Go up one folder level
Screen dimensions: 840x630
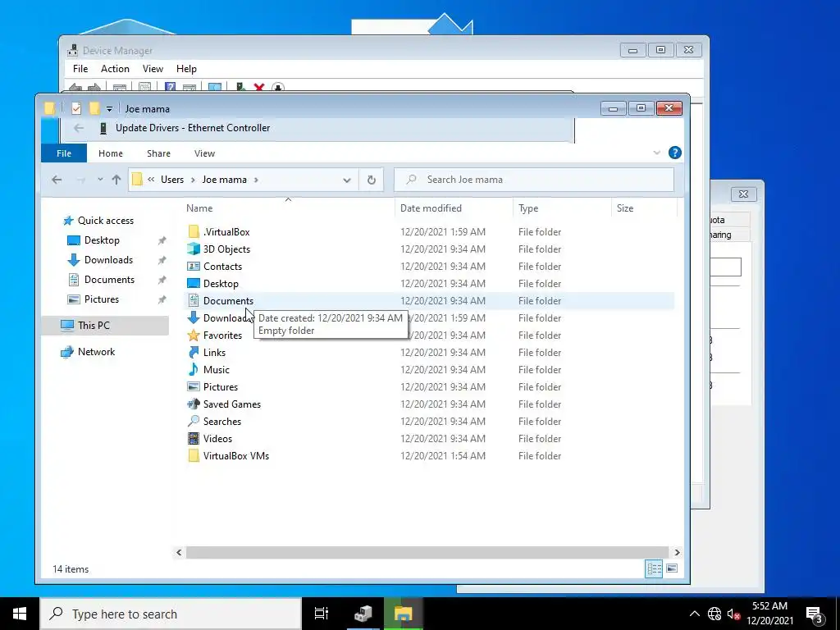[116, 180]
